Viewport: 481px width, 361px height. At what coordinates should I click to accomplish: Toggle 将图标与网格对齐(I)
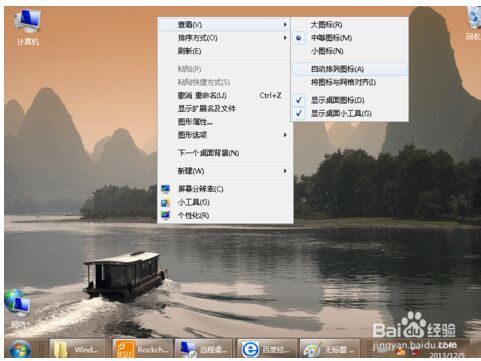coord(349,82)
